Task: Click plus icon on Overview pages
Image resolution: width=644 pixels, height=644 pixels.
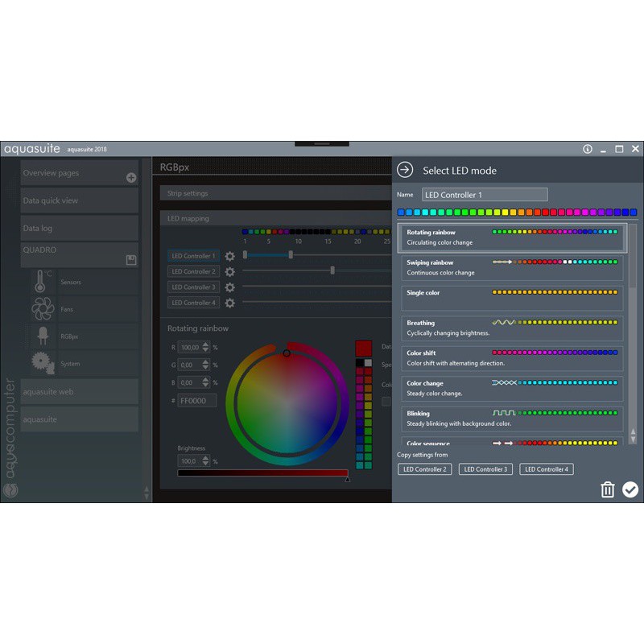Action: point(131,178)
